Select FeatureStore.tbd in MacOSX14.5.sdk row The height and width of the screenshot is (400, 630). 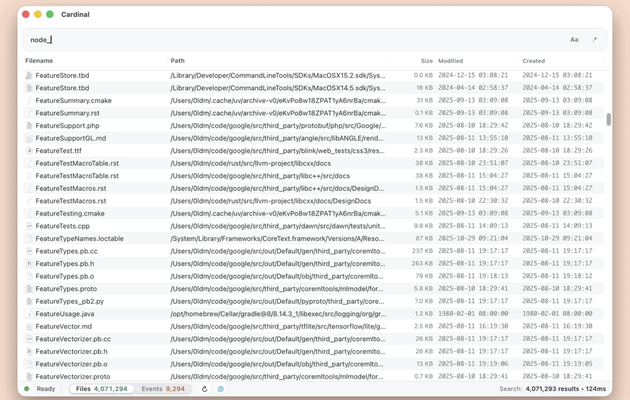(62, 88)
